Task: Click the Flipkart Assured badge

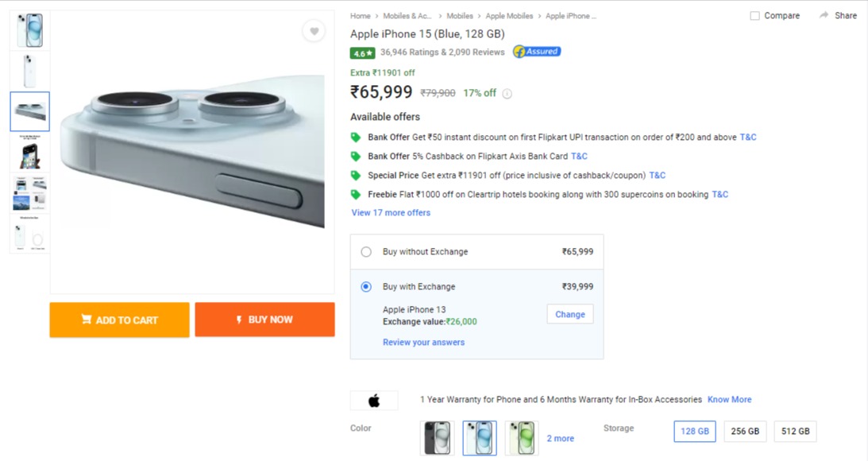Action: 537,52
